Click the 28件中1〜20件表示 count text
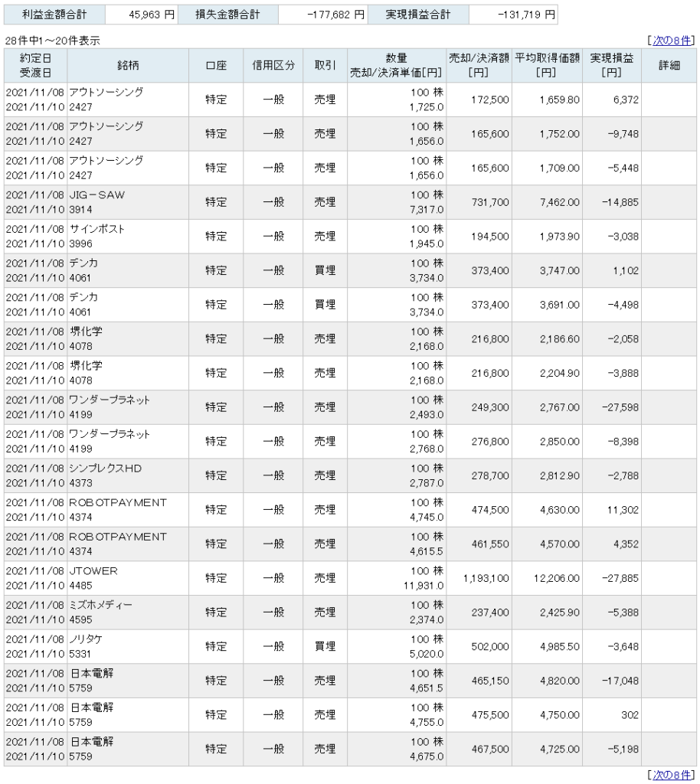 (53, 41)
